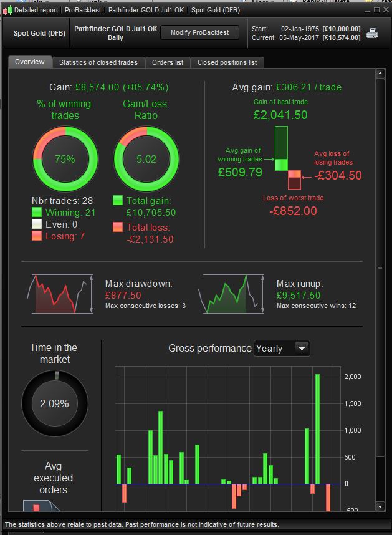The image size is (392, 535).
Task: Click the max runup chart thumbnail
Action: tap(231, 294)
